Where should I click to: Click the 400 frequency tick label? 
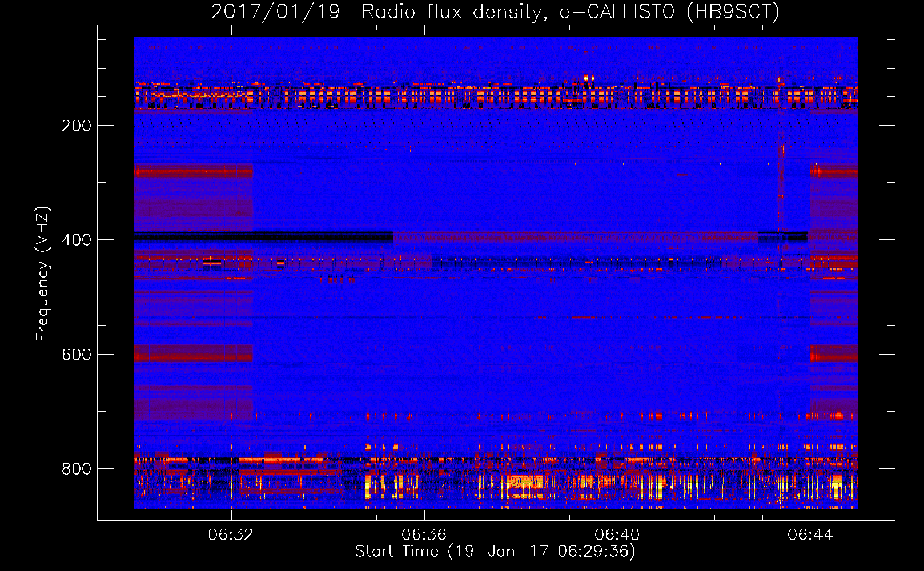pyautogui.click(x=77, y=240)
